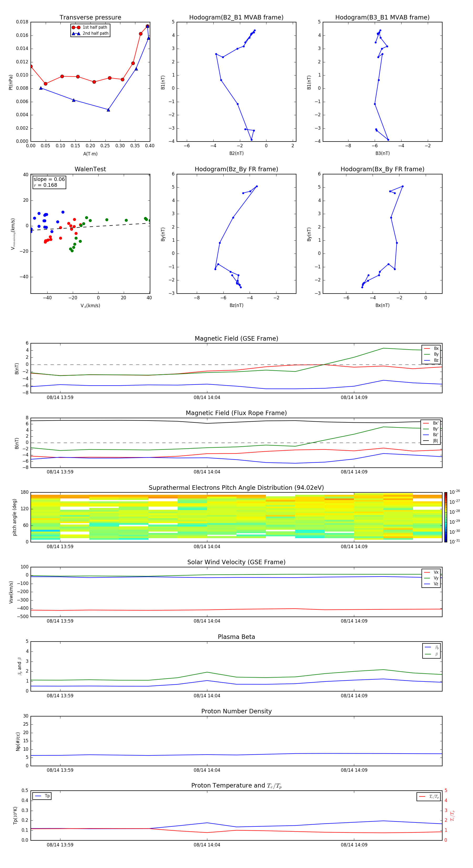Click the "Magnetic Field (GSE Frame)" title
Image resolution: width=473 pixels, height=868 pixels.
[x=236, y=339]
